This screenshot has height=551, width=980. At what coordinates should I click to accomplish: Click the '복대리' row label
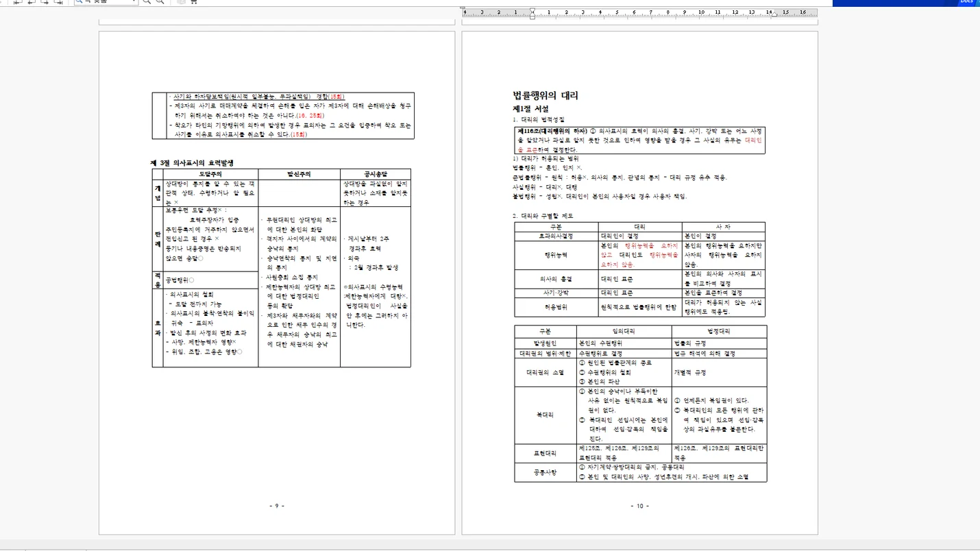pos(546,415)
